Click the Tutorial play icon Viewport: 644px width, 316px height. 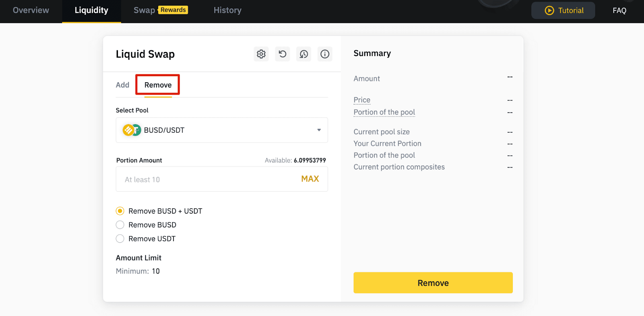549,10
